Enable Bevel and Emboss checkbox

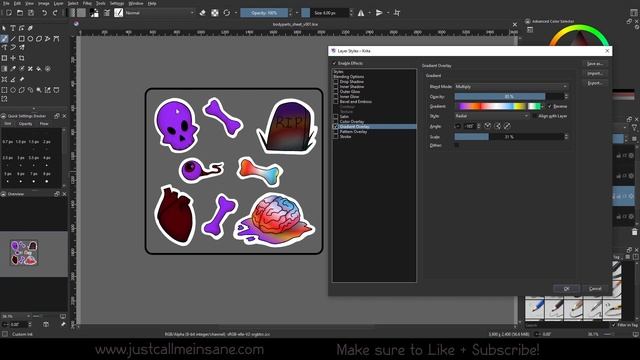336,102
